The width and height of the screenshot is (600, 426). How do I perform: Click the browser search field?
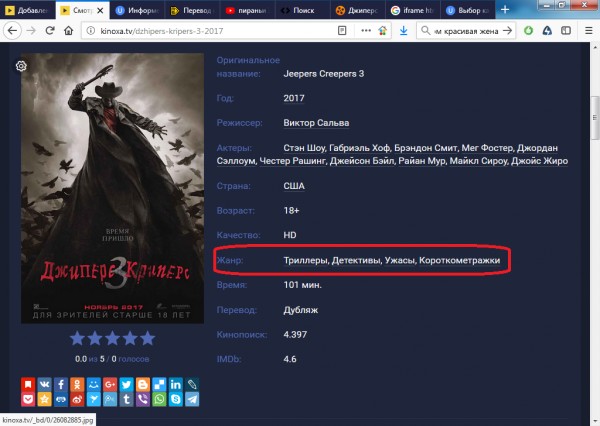[466, 31]
